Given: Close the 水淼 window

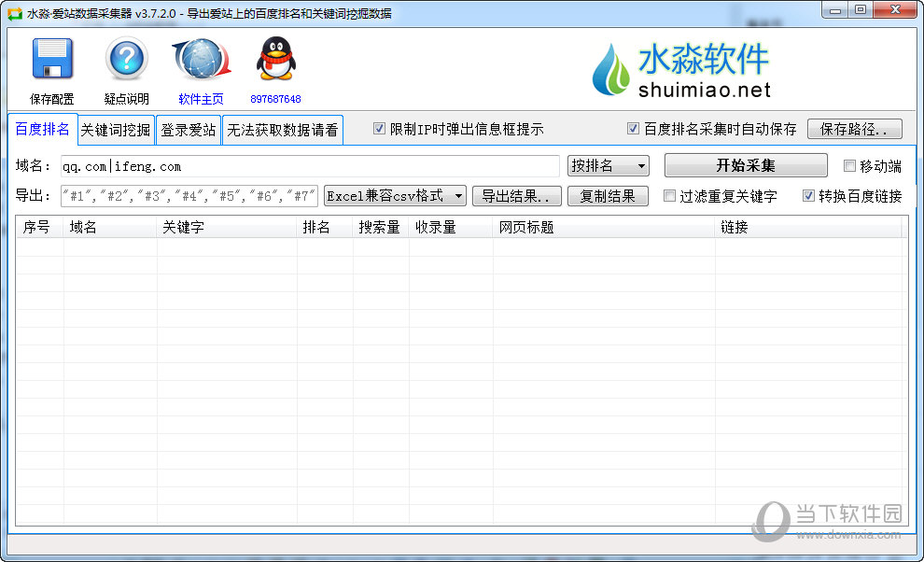Looking at the screenshot, I should 894,10.
